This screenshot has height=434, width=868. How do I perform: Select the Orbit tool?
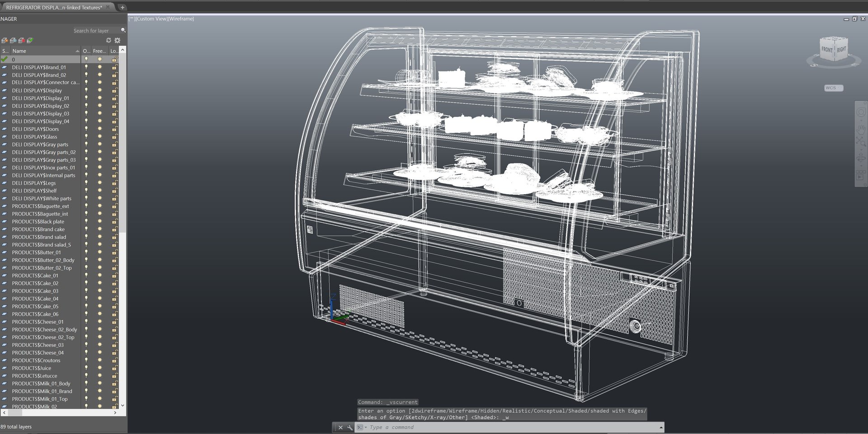coord(861,159)
